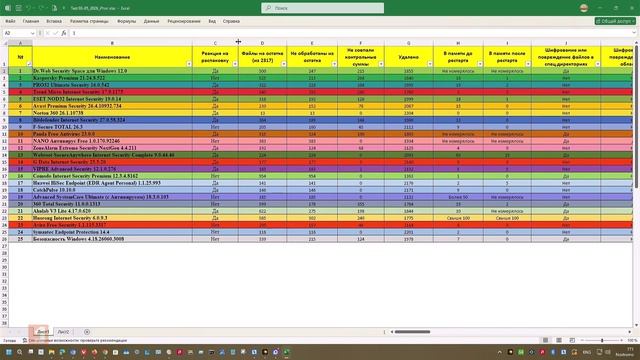Open the filter dropdown for Наименование
Viewport: 640px width, 360px height.
(x=189, y=64)
